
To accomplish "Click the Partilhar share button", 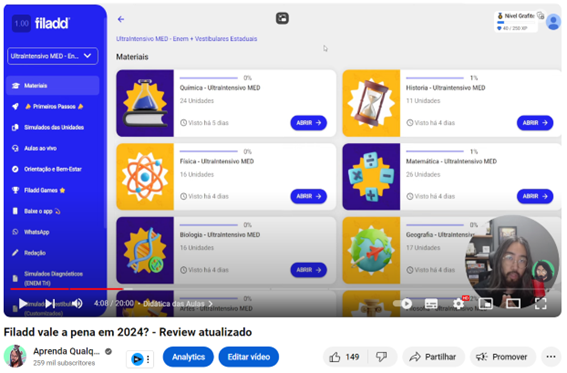I will pos(433,357).
